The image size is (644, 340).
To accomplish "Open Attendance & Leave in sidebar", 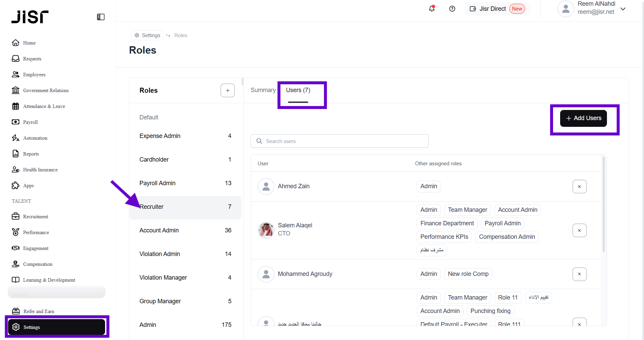I will [44, 106].
